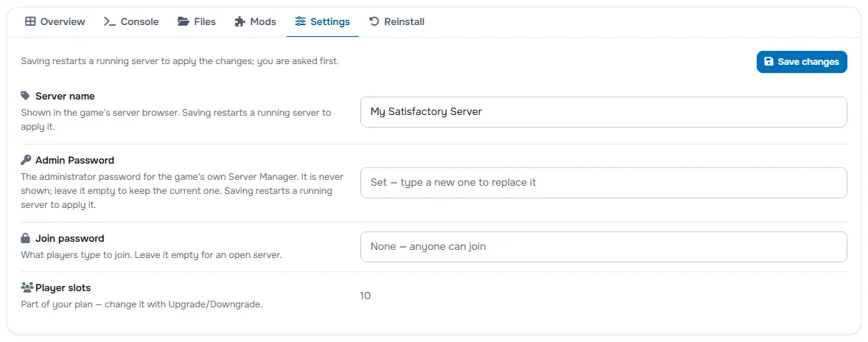This screenshot has height=342, width=868.
Task: Click the 'administrator password for the game's' description
Action: pyautogui.click(x=182, y=190)
